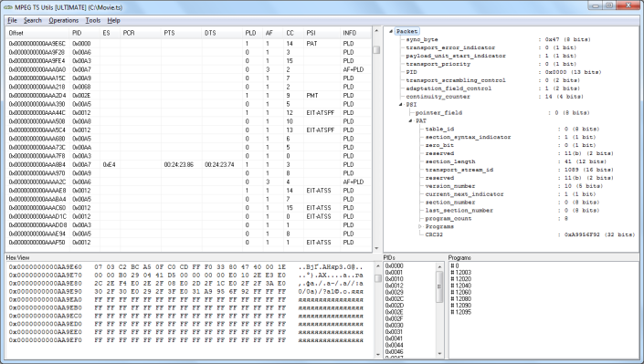
Task: Collapse the PSI tree node
Action: 400,105
